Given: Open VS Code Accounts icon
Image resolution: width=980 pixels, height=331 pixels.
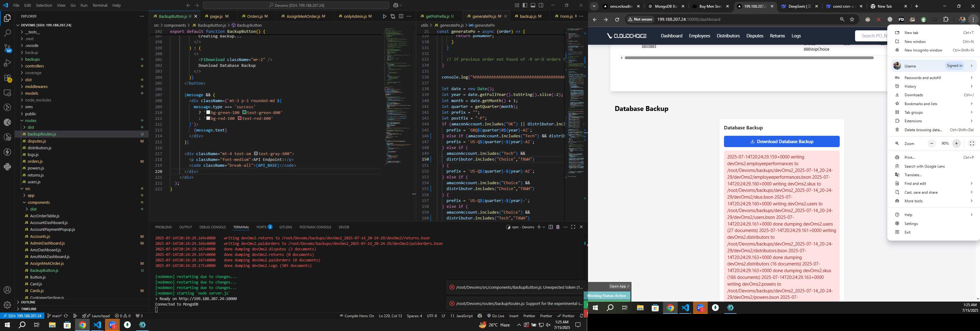Looking at the screenshot, I should (x=7, y=290).
